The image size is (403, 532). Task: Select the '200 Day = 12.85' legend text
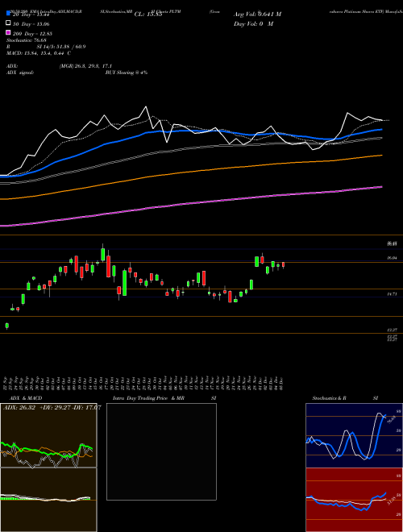pyautogui.click(x=32, y=34)
